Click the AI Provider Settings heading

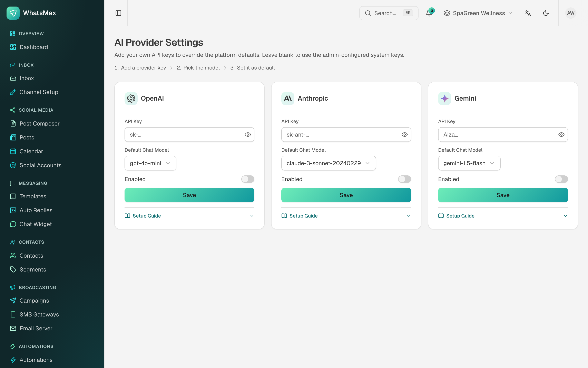pos(159,43)
